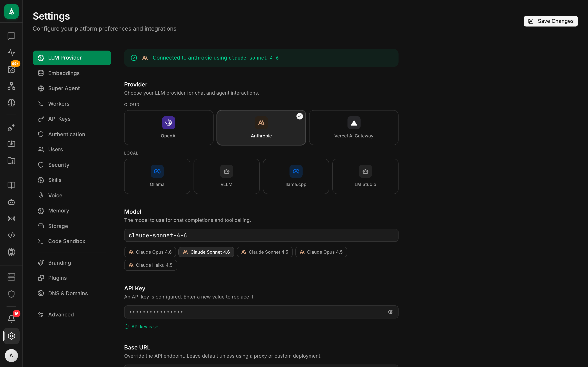Open the activity monitor sidebar icon
Screen dimensions: 588x367
(11, 52)
